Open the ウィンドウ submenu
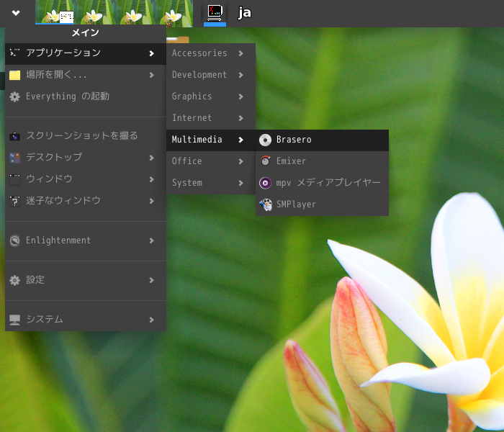Image resolution: width=504 pixels, height=432 pixels. 86,179
